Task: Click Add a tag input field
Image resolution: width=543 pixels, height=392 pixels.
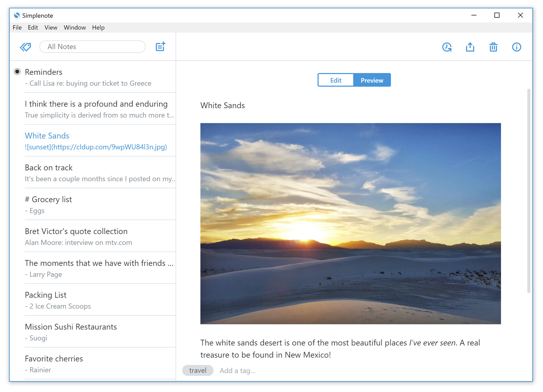Action: pyautogui.click(x=238, y=371)
